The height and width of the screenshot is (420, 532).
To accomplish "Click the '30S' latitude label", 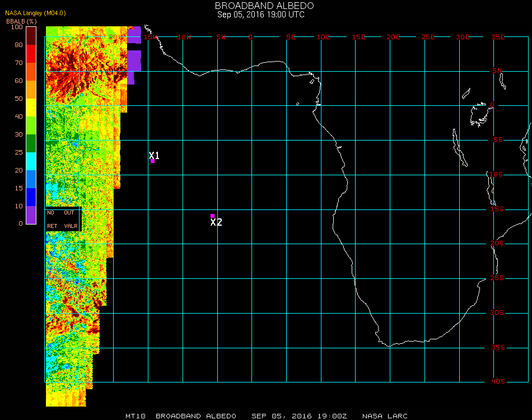I will [x=497, y=313].
